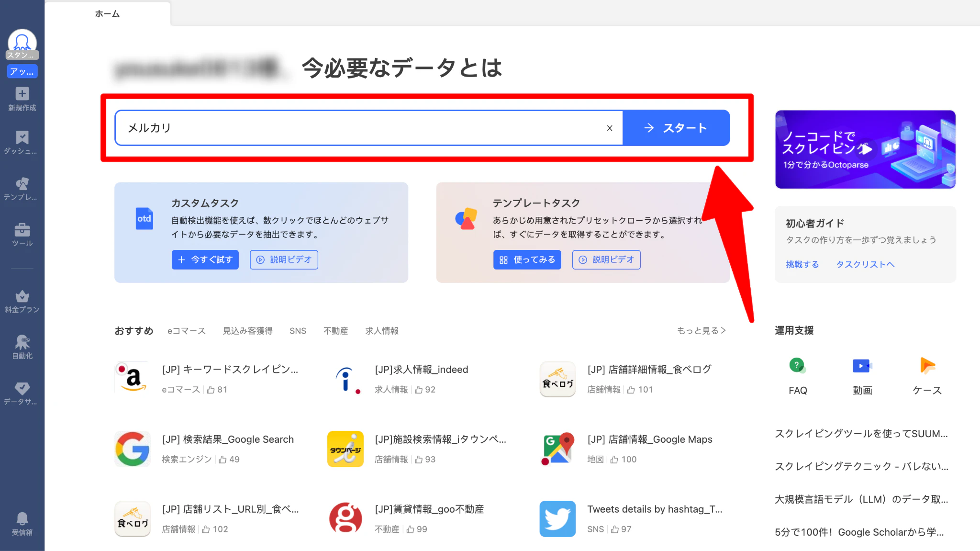Select the おすすめ category tab

click(134, 331)
